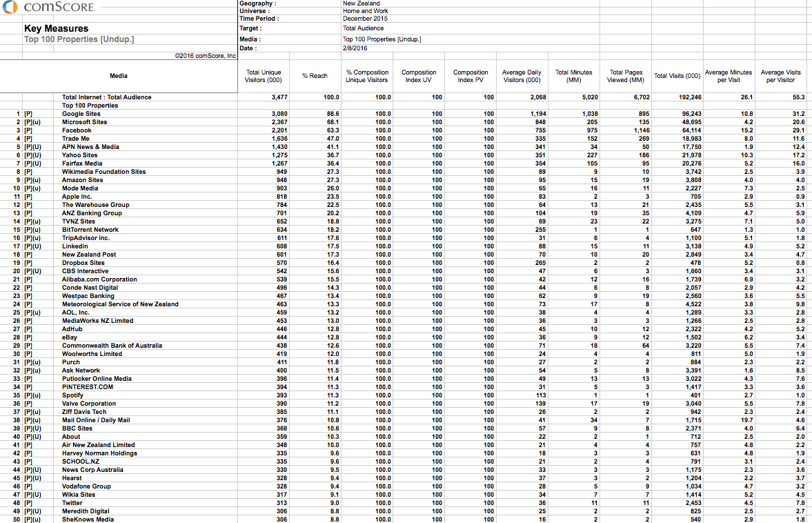Select the Microsoft Sites row label
The image size is (812, 523).
coord(84,122)
